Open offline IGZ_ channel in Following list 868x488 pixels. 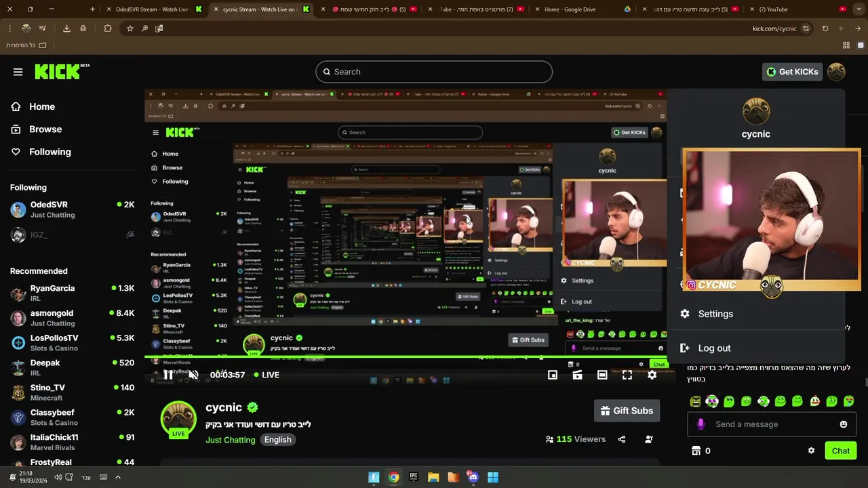tap(73, 235)
